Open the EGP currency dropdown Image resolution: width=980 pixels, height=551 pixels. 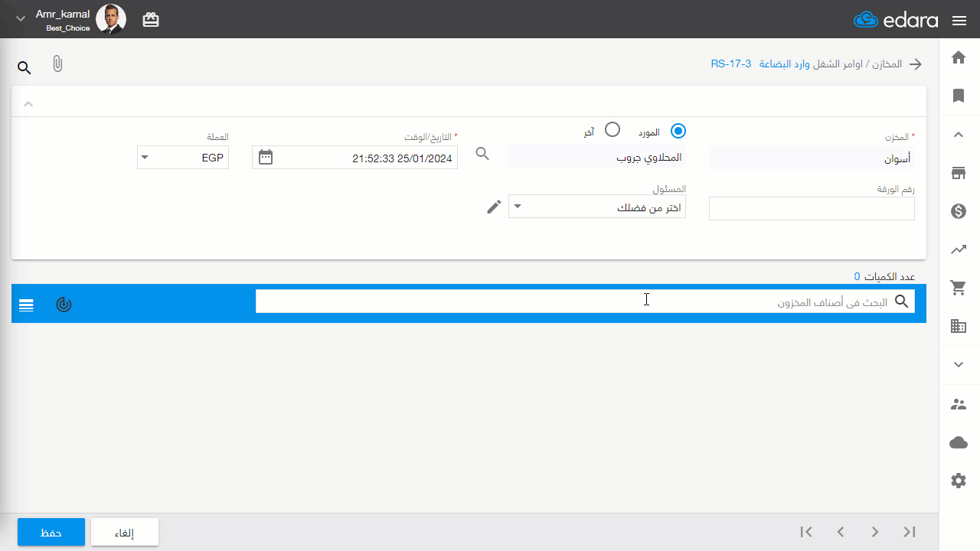[x=183, y=158]
